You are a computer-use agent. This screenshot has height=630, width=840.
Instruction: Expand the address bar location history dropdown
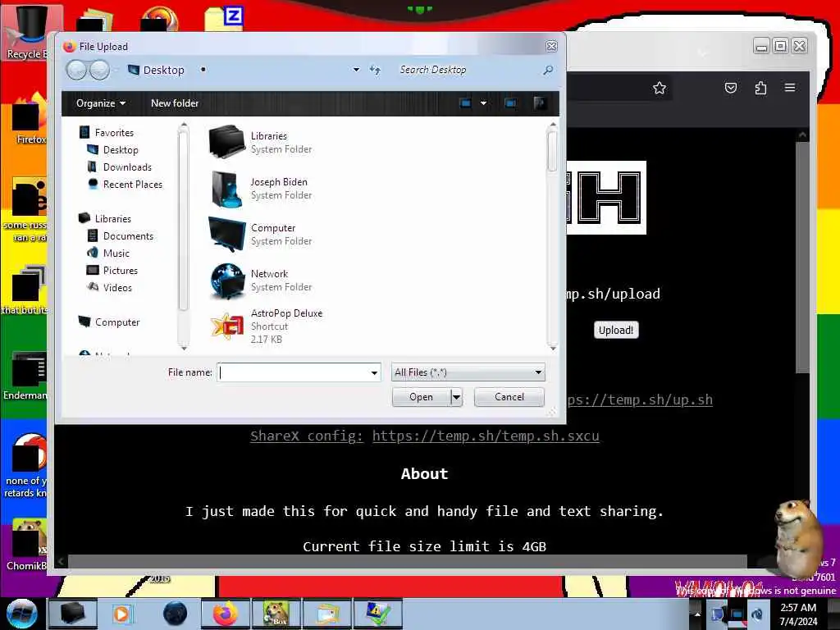[356, 71]
